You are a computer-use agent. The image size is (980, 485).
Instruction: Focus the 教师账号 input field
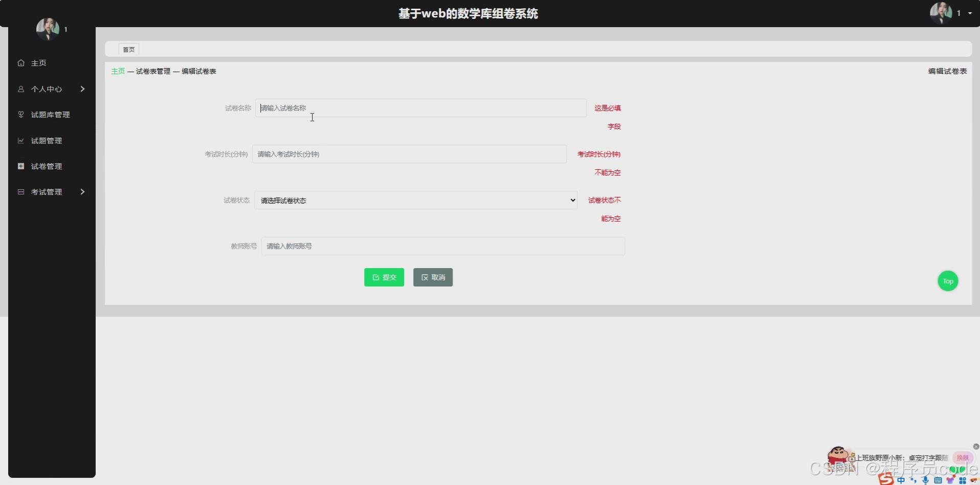(x=443, y=246)
